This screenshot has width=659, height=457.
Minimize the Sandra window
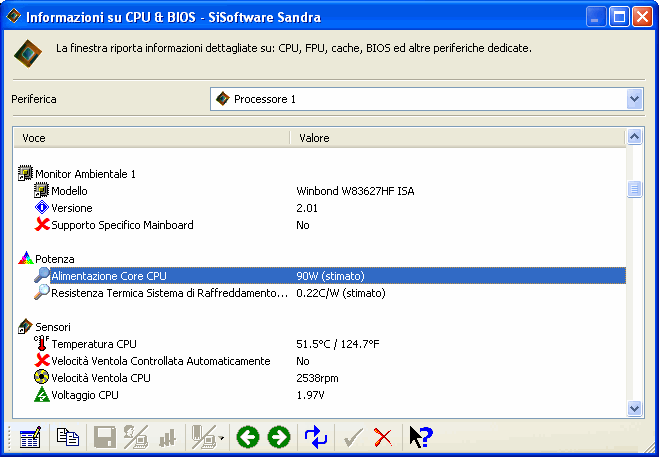point(596,17)
